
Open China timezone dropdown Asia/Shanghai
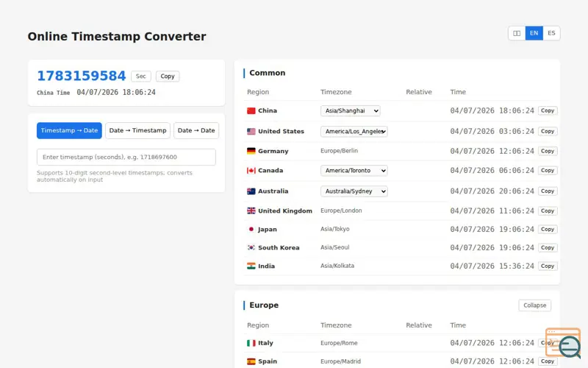351,111
